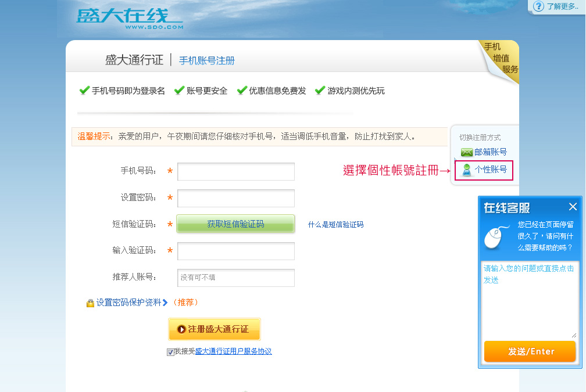Click the 盛大在线 logo

(x=130, y=19)
